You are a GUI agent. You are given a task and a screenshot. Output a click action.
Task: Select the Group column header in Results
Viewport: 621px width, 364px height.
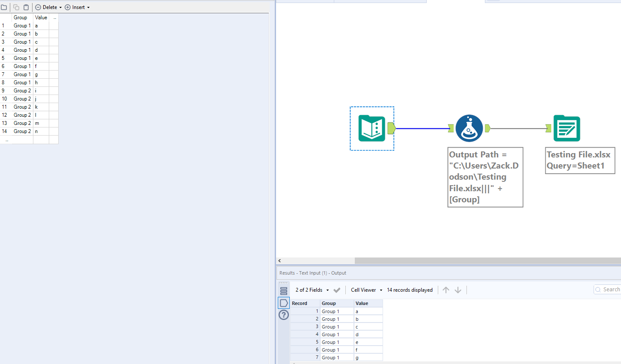coord(330,303)
